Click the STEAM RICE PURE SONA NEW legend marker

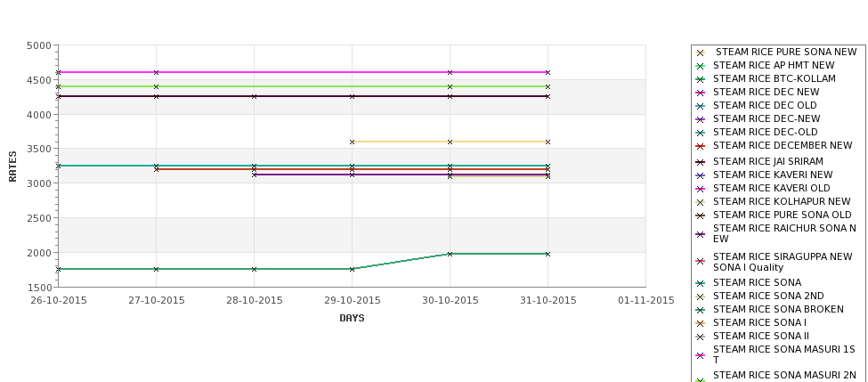[700, 53]
